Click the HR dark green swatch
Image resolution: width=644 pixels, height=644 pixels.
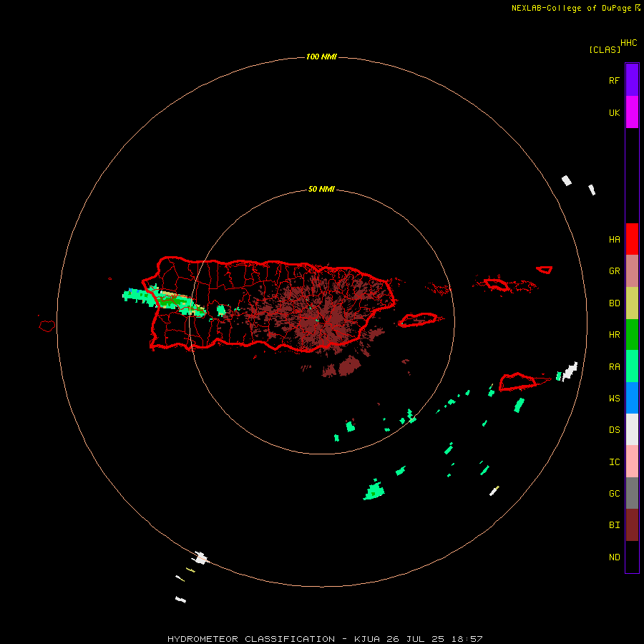(632, 334)
